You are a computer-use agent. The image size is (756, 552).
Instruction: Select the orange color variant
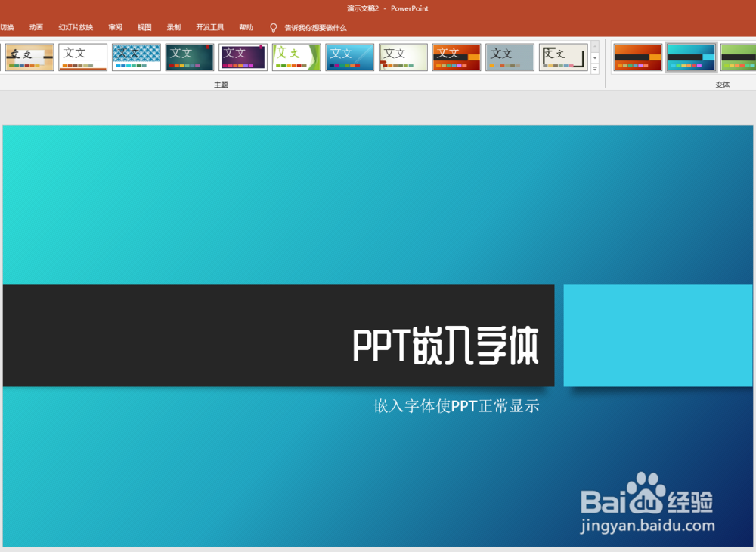click(x=637, y=57)
